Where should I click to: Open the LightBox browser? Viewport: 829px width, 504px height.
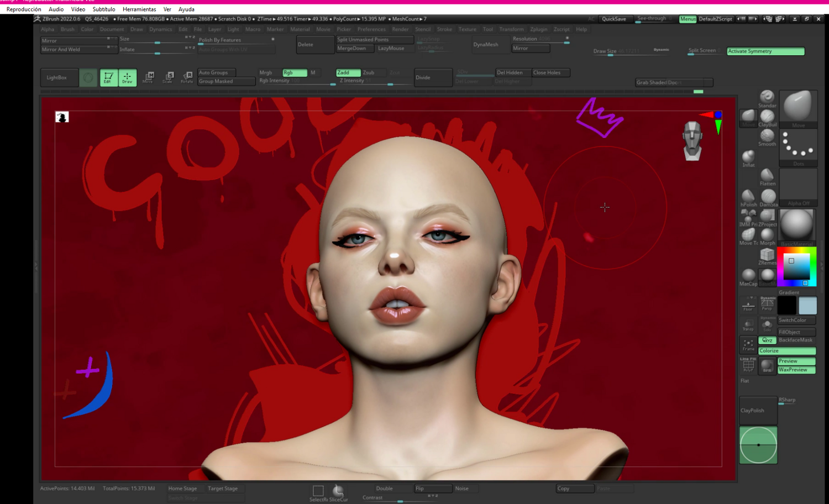coord(60,78)
